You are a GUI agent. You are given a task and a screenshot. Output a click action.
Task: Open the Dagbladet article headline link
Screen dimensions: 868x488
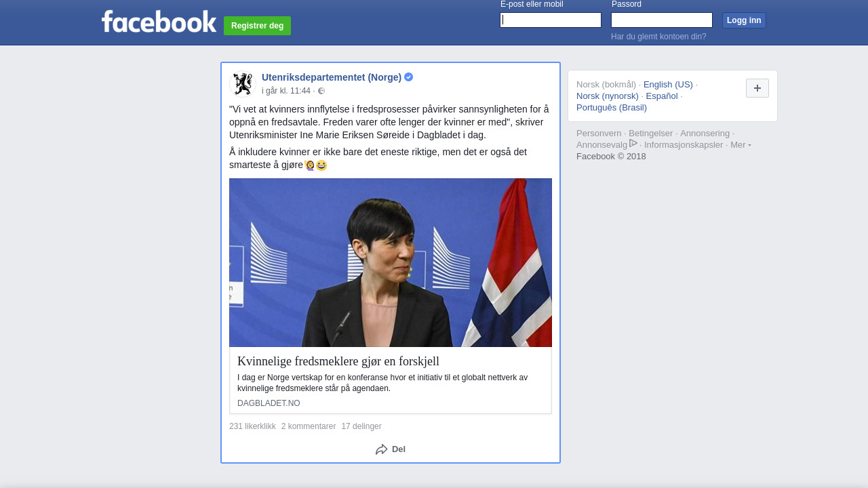pyautogui.click(x=338, y=361)
